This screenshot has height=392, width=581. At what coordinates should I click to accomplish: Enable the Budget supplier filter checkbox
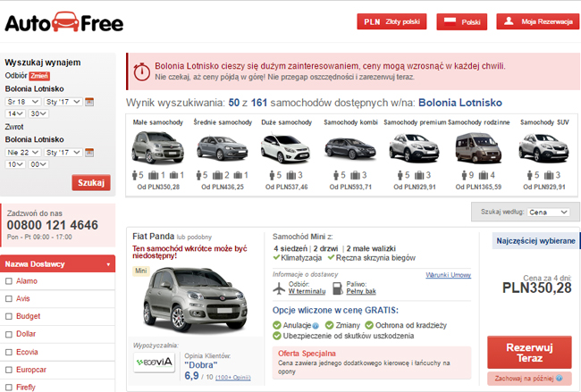coord(9,316)
